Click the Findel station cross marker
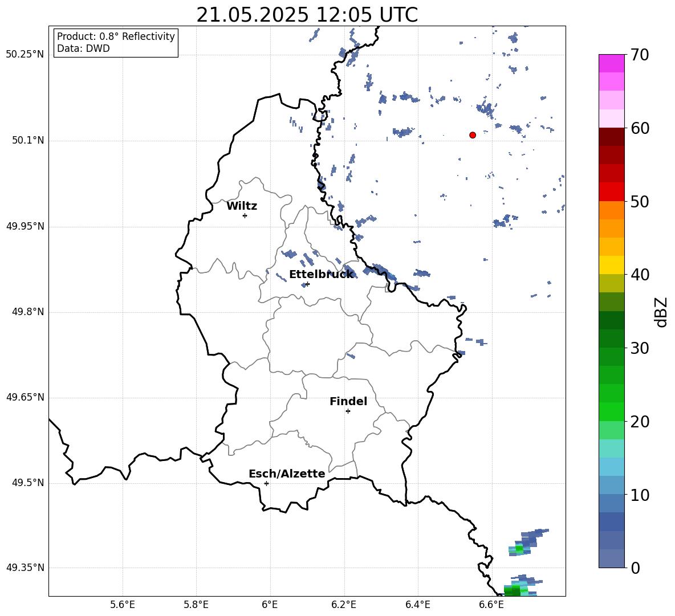The image size is (675, 616). 348,411
